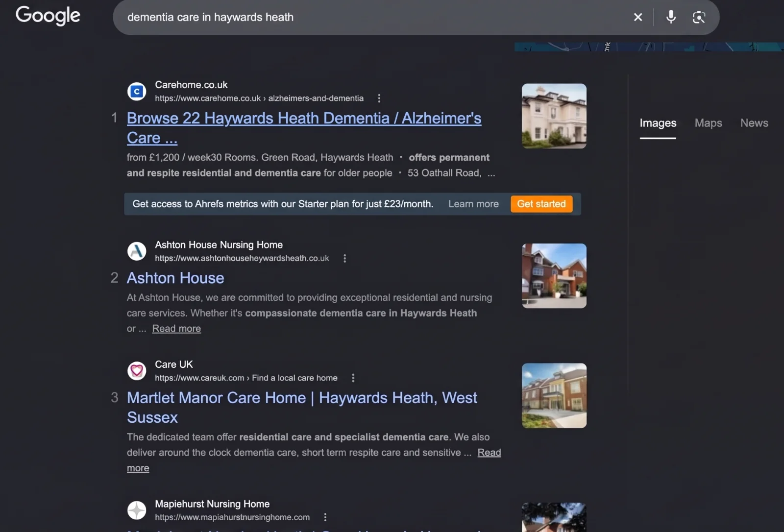Click the Care UK heart favicon
The height and width of the screenshot is (532, 784).
[x=137, y=371]
